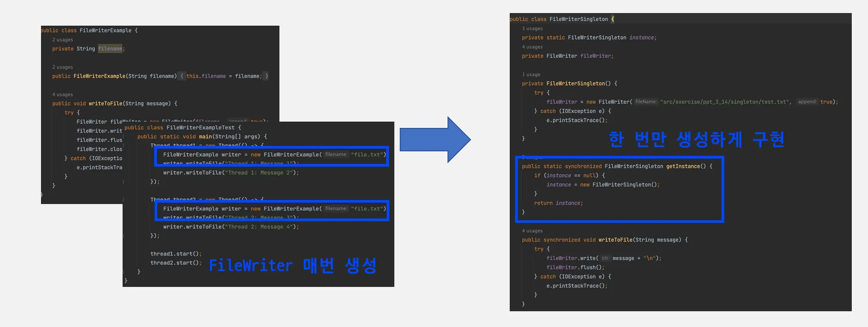Click '4 usages' hint above synchronized writeToFile
Image resolution: width=868 pixels, height=327 pixels.
click(x=532, y=231)
